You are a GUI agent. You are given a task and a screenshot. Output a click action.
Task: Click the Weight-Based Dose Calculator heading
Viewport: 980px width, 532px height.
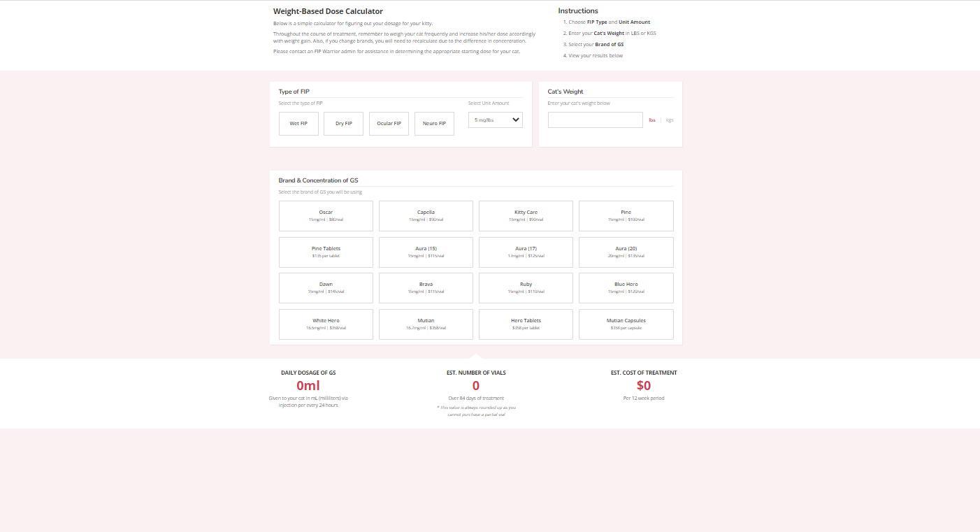coord(328,11)
